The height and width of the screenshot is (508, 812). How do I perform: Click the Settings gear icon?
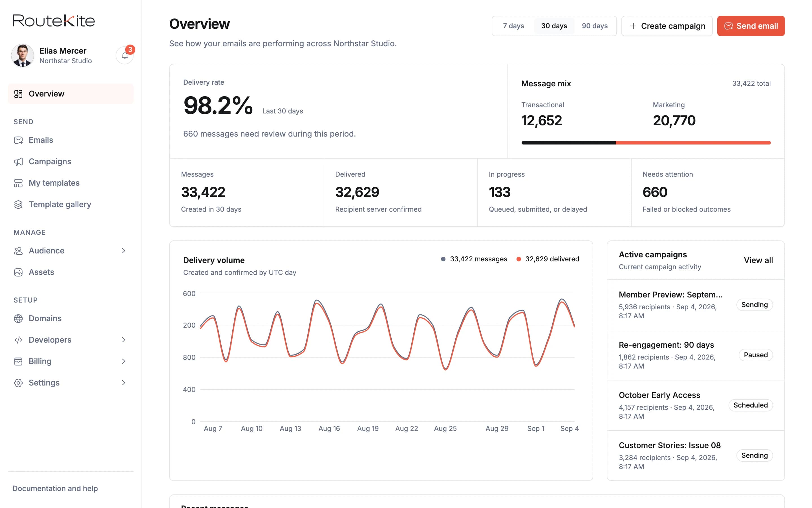pos(18,383)
